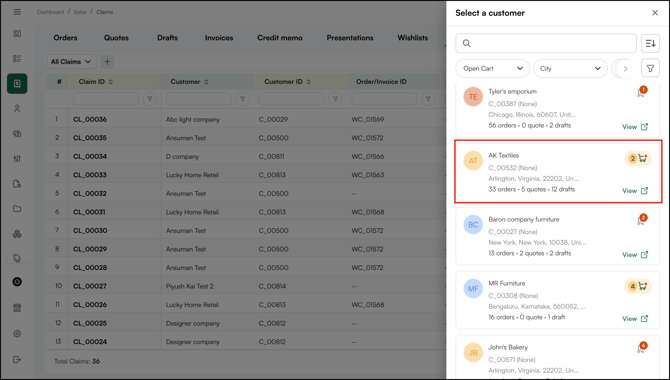The height and width of the screenshot is (380, 670).
Task: Click the View link for Baron company furniture
Action: tap(635, 254)
